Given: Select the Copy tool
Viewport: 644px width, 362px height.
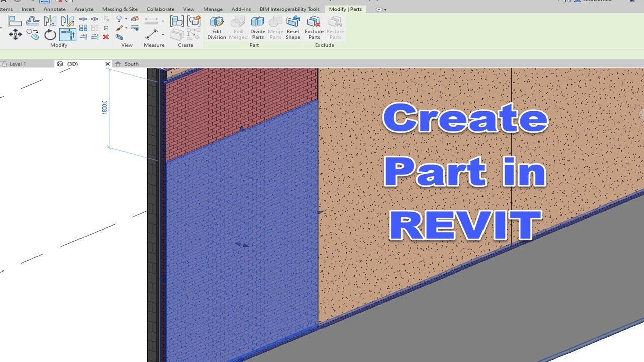Looking at the screenshot, I should (x=33, y=35).
